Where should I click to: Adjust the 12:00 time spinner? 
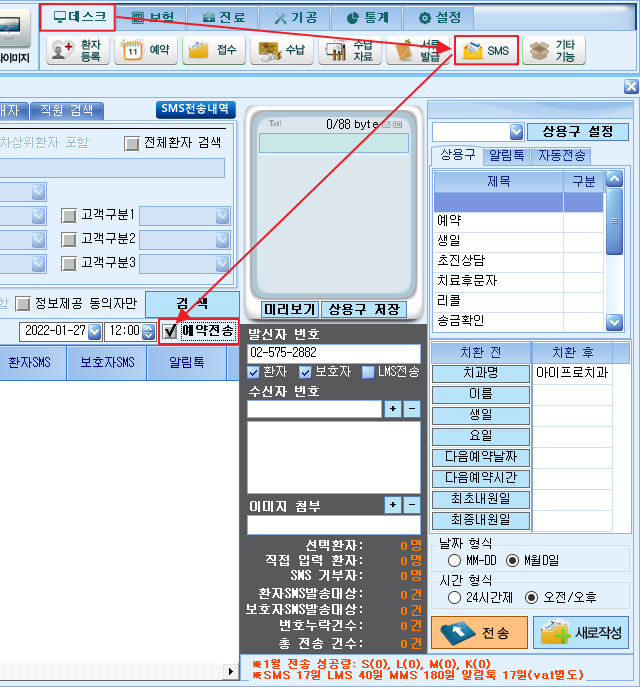(149, 332)
